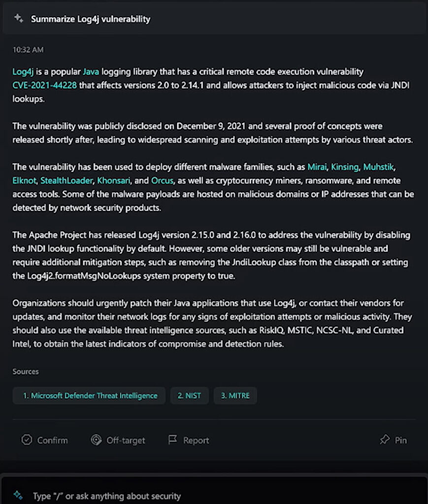Click the Confirm checkmark icon
428x504 pixels.
[27, 440]
